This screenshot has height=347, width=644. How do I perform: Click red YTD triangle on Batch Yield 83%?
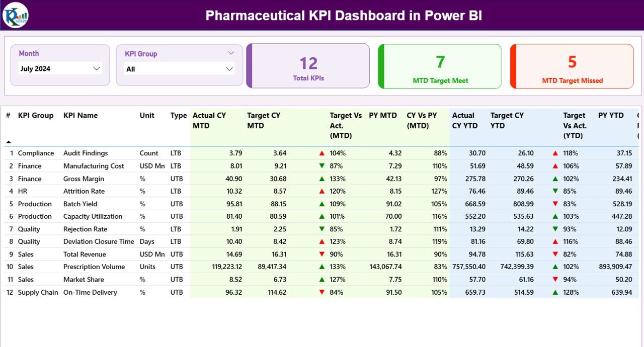pos(554,204)
